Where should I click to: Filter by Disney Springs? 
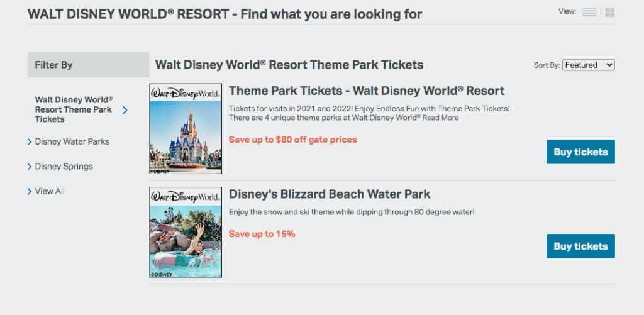tap(64, 167)
